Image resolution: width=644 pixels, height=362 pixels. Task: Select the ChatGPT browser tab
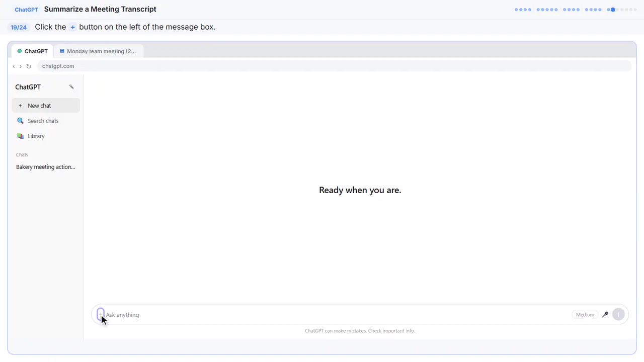(x=33, y=51)
